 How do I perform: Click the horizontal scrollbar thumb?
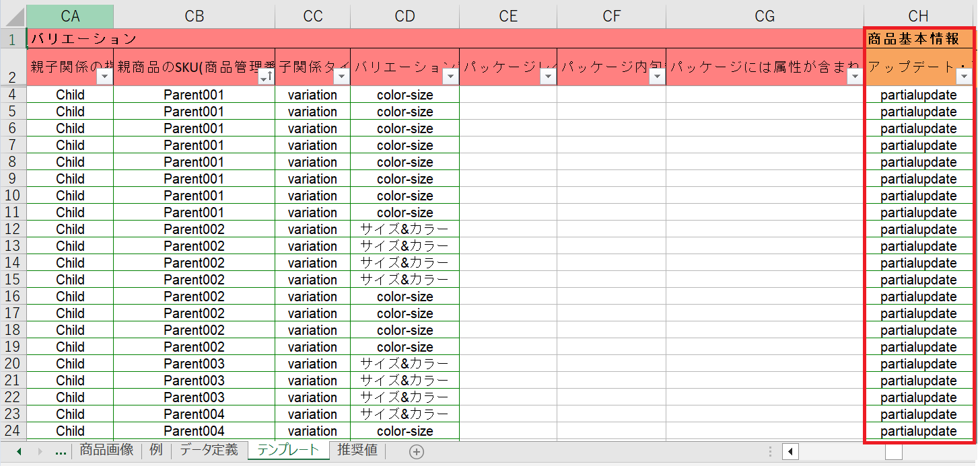pyautogui.click(x=894, y=452)
